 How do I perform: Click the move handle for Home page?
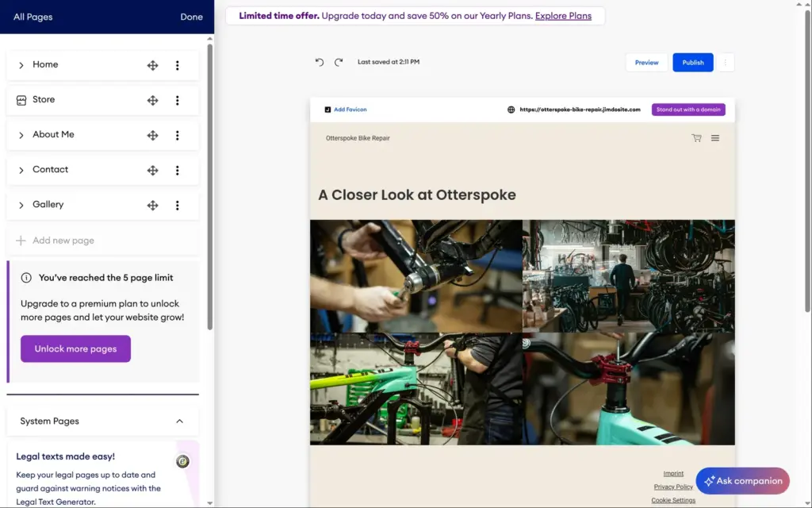tap(152, 65)
